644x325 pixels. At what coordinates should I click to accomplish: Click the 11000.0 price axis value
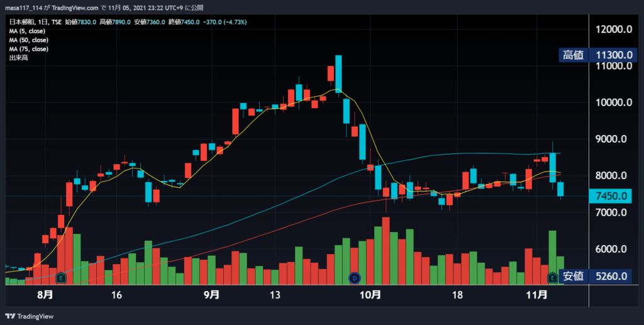click(614, 65)
